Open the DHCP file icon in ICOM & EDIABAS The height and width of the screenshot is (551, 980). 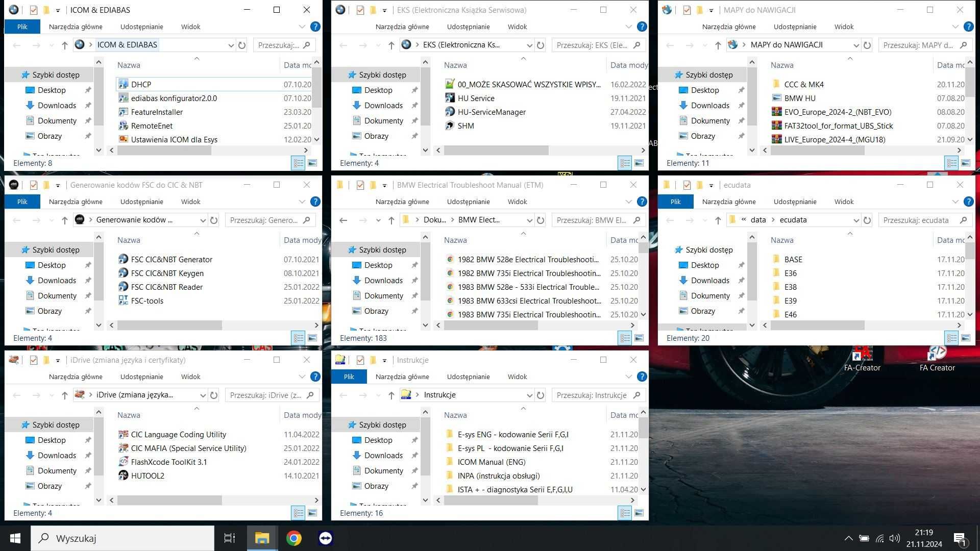coord(123,84)
